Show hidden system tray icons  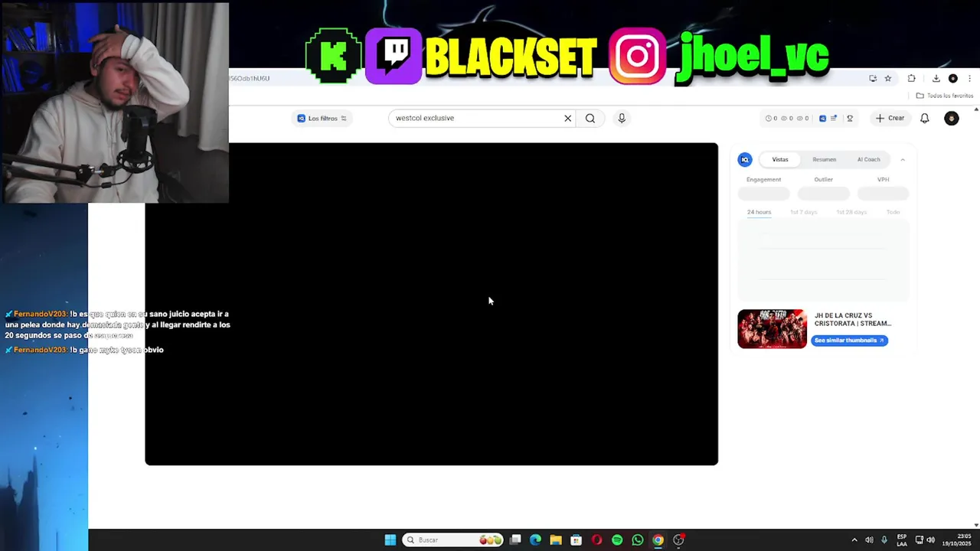(854, 540)
